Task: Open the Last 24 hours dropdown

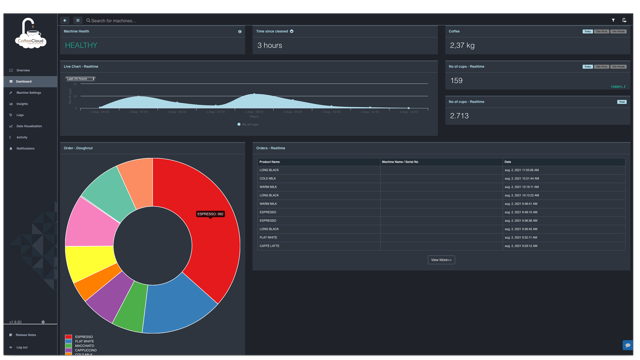Action: 80,79
